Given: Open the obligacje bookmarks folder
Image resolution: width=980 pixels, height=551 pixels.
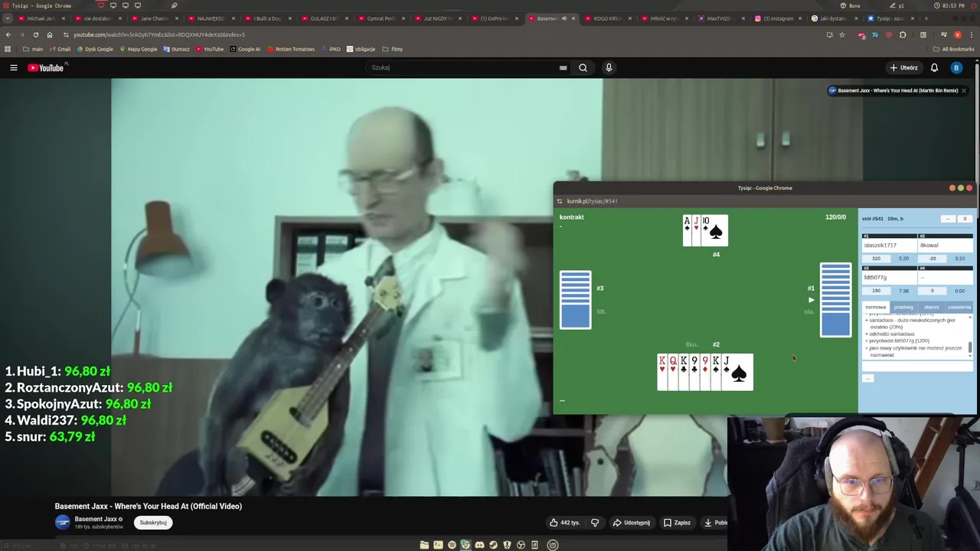Looking at the screenshot, I should [x=361, y=49].
